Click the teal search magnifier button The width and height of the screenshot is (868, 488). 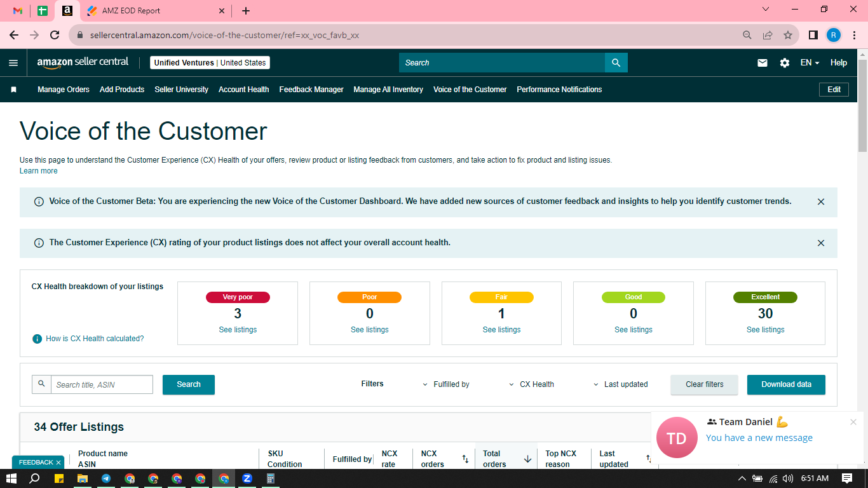pos(616,63)
